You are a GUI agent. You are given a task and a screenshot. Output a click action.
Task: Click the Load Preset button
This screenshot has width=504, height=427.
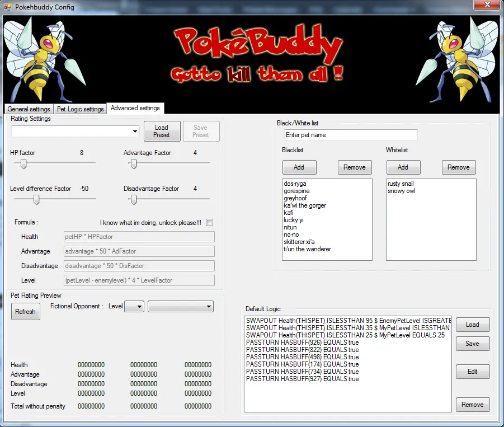click(162, 131)
